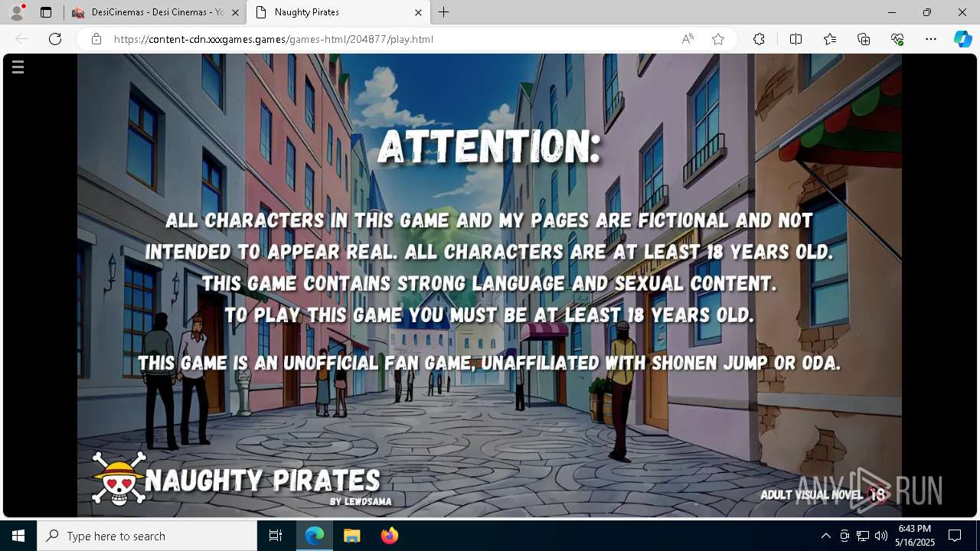Open File Explorer from the taskbar
980x551 pixels.
click(x=351, y=536)
